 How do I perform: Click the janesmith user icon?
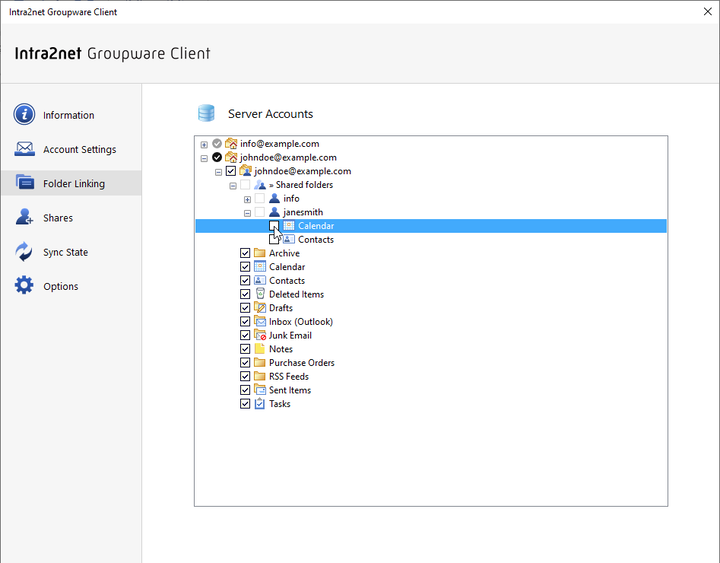coord(274,212)
